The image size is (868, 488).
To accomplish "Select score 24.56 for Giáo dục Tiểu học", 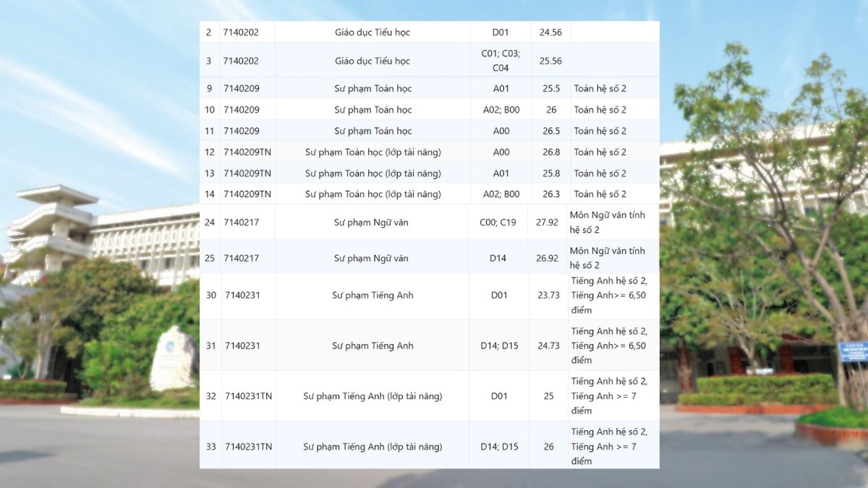I will coord(550,33).
